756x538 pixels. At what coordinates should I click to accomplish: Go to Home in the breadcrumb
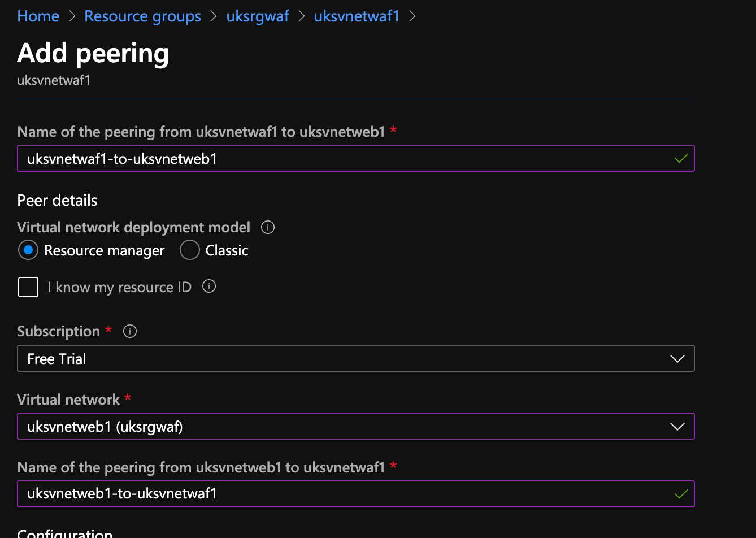coord(38,16)
